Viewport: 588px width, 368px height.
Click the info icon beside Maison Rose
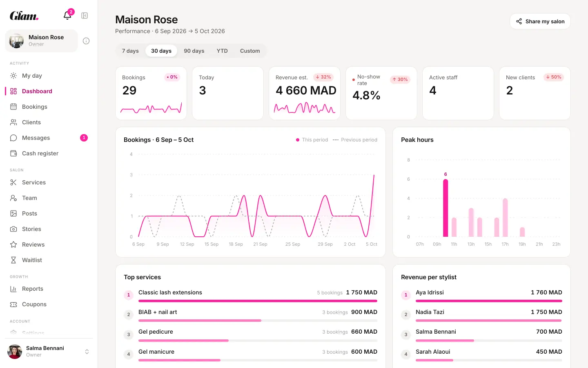(x=86, y=41)
